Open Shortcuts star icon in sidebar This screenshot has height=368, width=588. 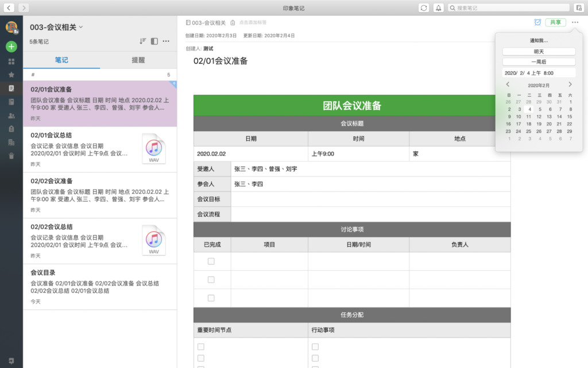[x=11, y=75]
